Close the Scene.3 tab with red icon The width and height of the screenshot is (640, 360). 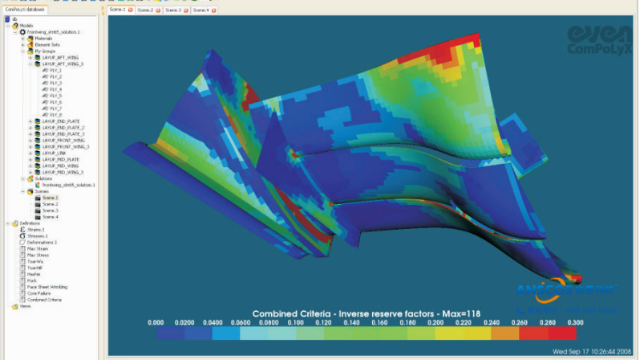pyautogui.click(x=186, y=10)
